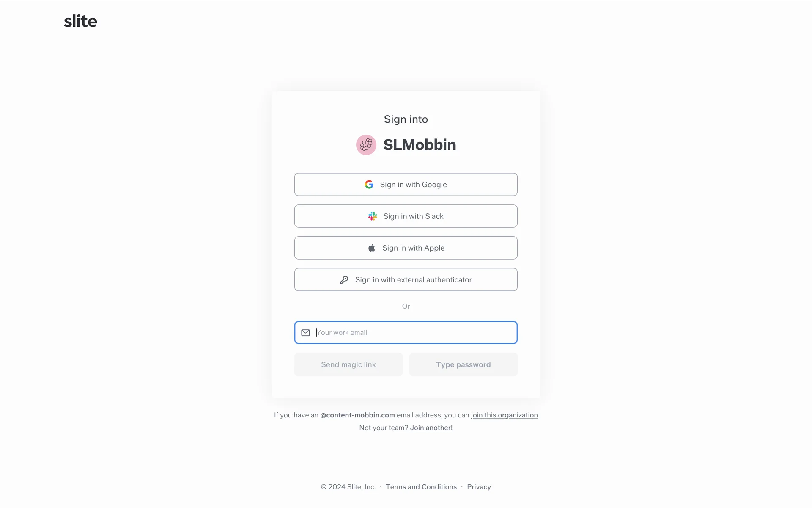Open the Terms and Conditions link

click(421, 487)
